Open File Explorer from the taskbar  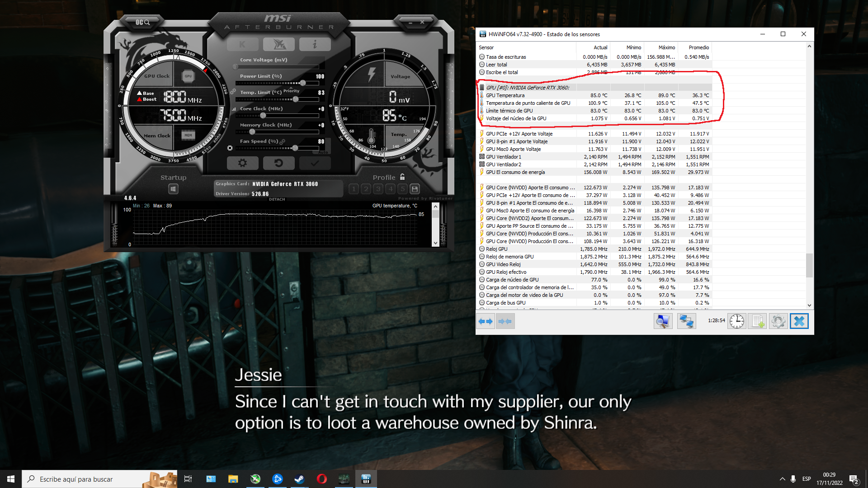pos(233,479)
